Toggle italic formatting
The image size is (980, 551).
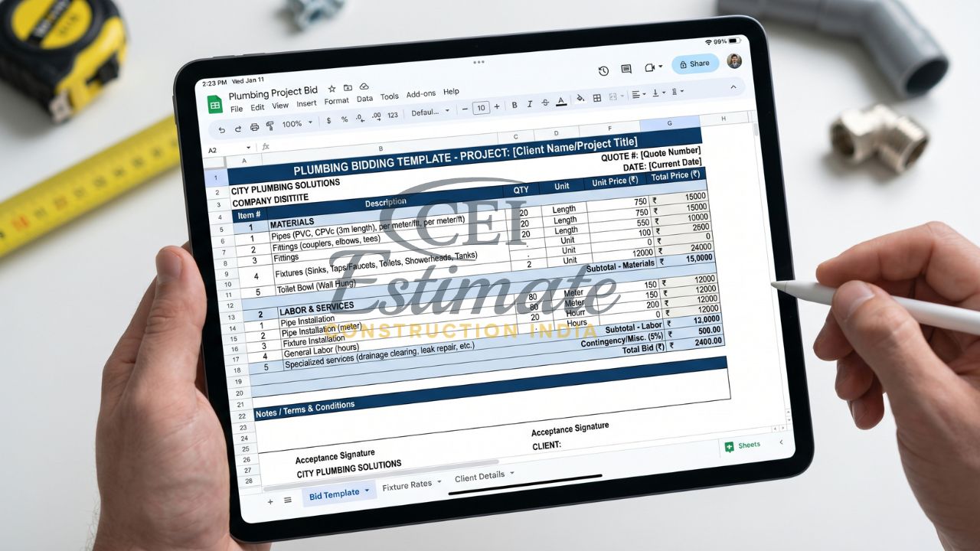[x=530, y=105]
